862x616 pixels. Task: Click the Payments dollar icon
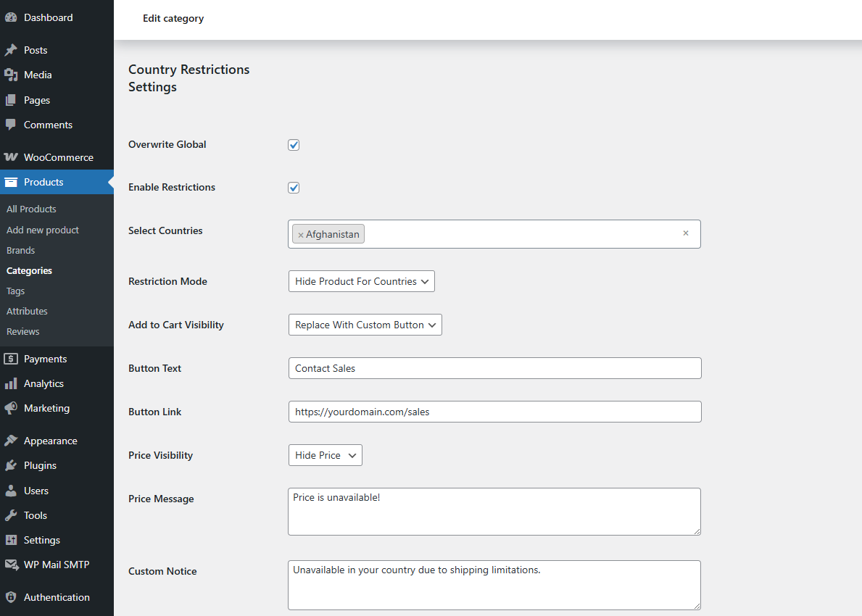pyautogui.click(x=11, y=359)
